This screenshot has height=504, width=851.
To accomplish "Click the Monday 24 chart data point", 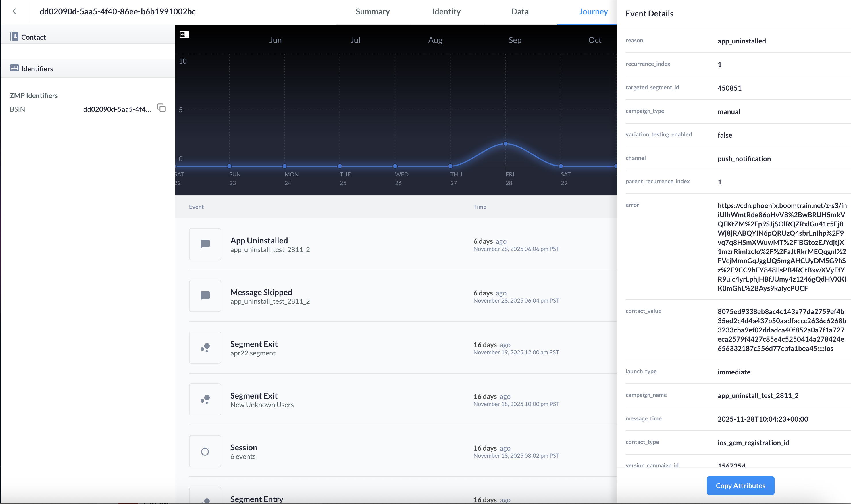I will 284,166.
